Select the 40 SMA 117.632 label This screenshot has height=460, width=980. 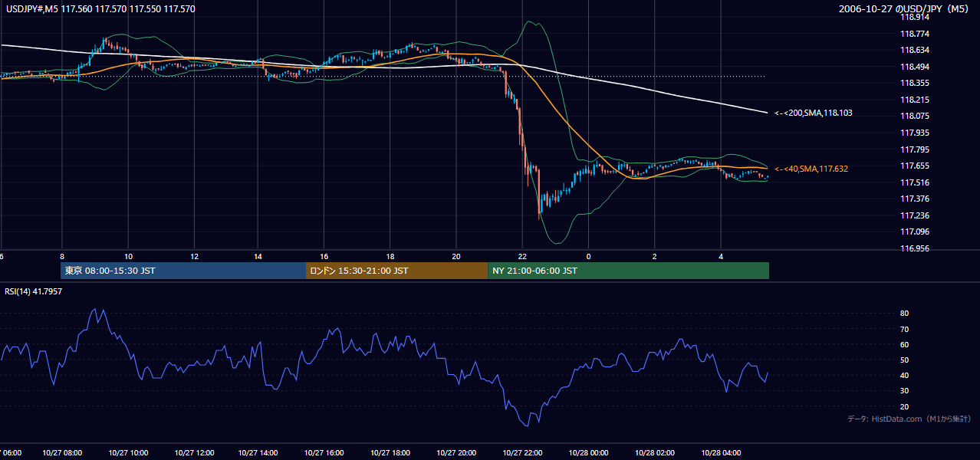pyautogui.click(x=811, y=169)
